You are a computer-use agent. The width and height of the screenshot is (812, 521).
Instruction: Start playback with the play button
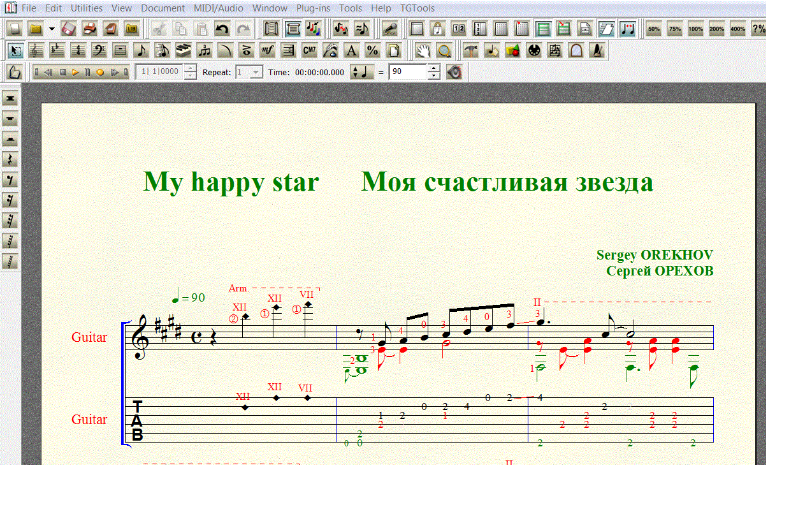tap(75, 72)
